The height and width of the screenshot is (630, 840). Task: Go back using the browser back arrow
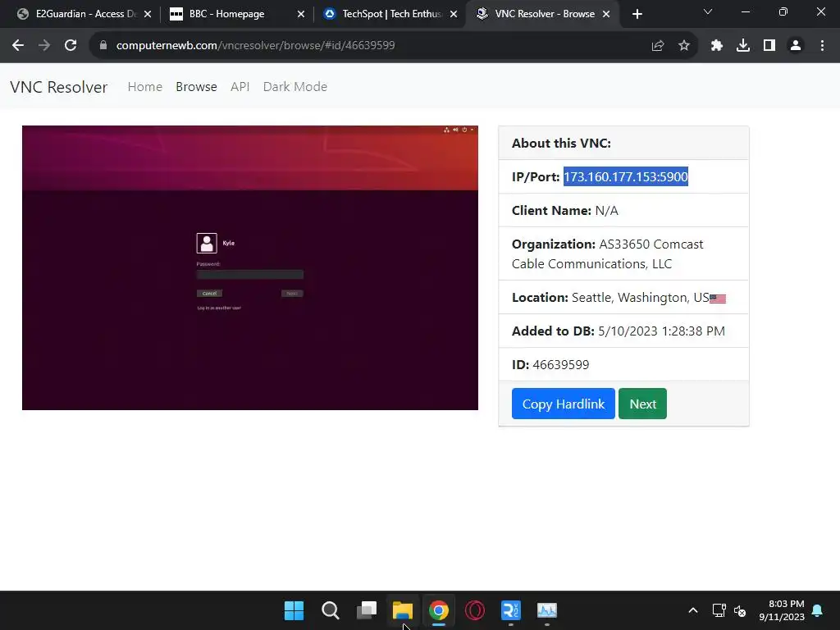pos(18,46)
